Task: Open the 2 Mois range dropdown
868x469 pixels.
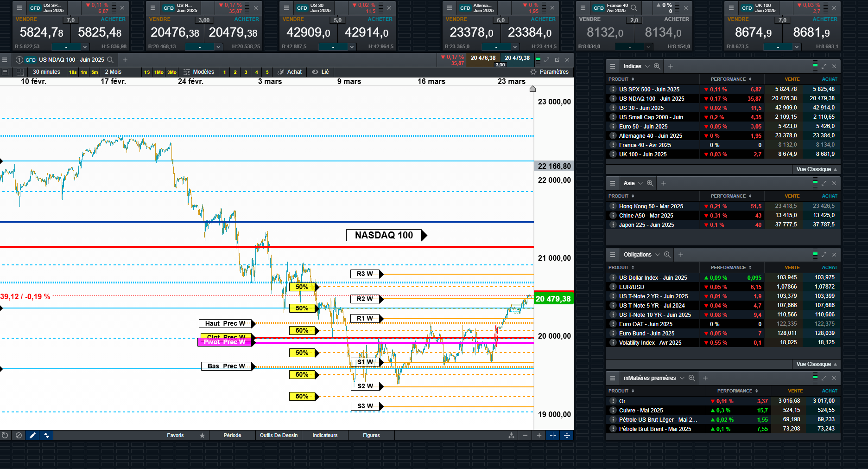Action: [x=113, y=72]
